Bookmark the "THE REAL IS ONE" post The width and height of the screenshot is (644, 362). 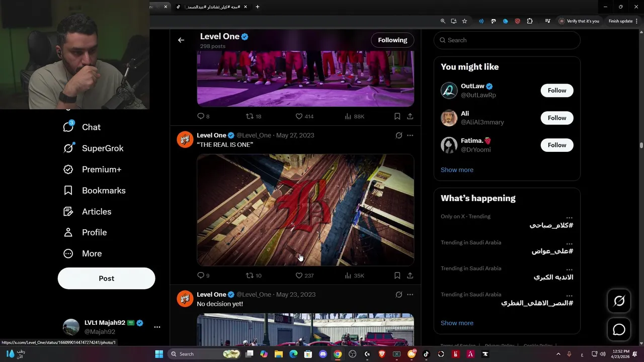397,276
